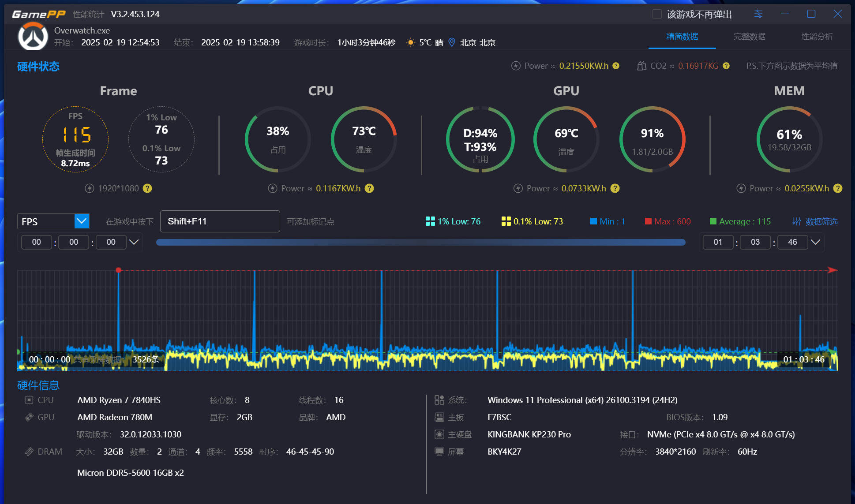
Task: Expand the start time dropdown arrow
Action: pyautogui.click(x=134, y=242)
